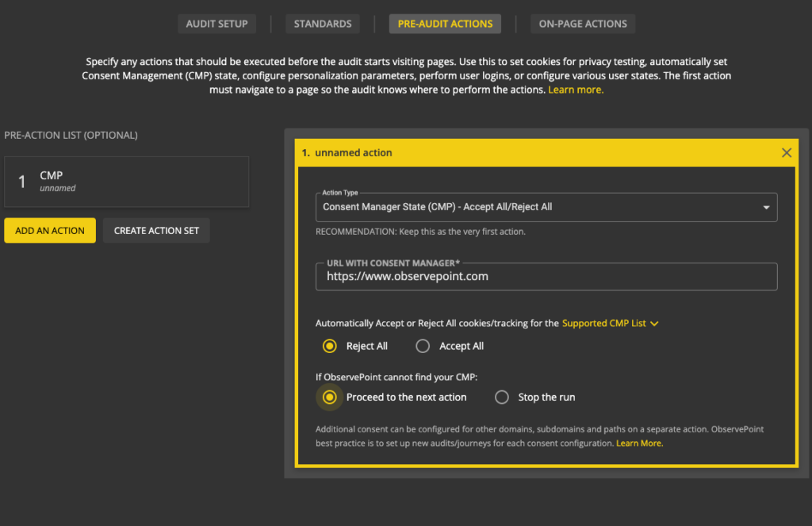Switch to the Audit Setup tab
This screenshot has width=812, height=526.
(216, 24)
